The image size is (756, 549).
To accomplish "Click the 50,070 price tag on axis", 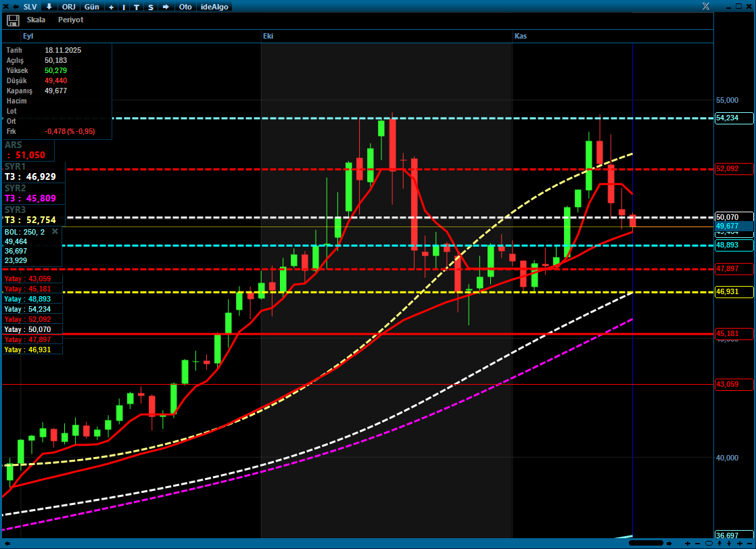I will [x=733, y=217].
